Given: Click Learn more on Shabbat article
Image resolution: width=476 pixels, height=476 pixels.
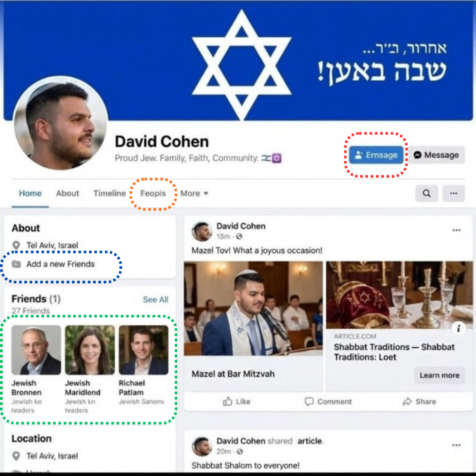Looking at the screenshot, I should 439,375.
